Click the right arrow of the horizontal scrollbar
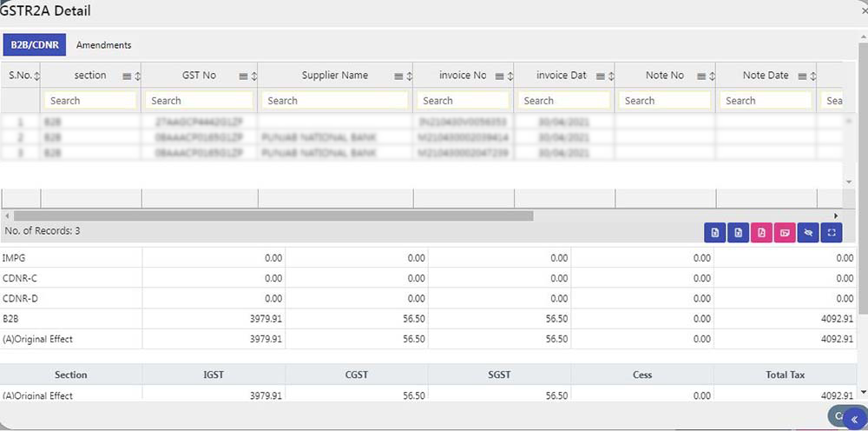 pos(836,215)
